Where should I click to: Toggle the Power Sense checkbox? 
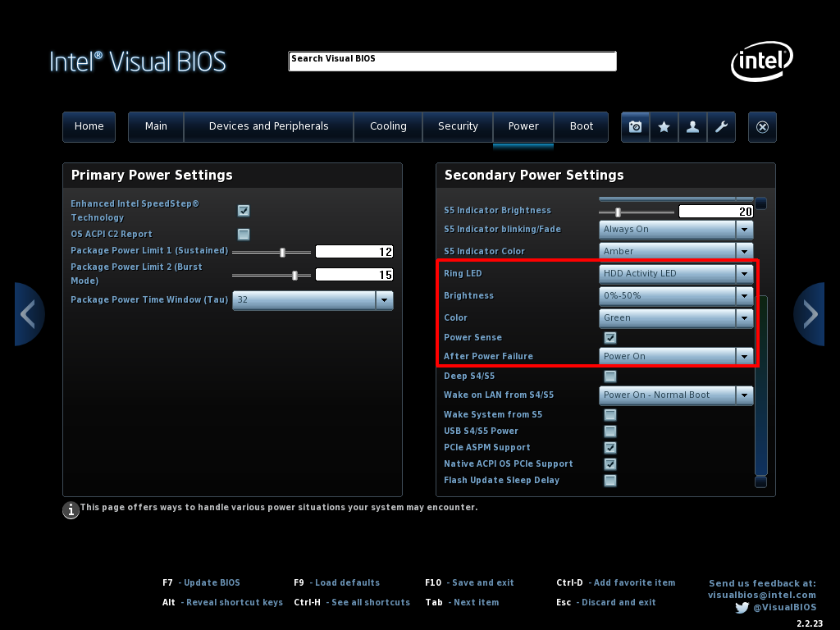(610, 338)
